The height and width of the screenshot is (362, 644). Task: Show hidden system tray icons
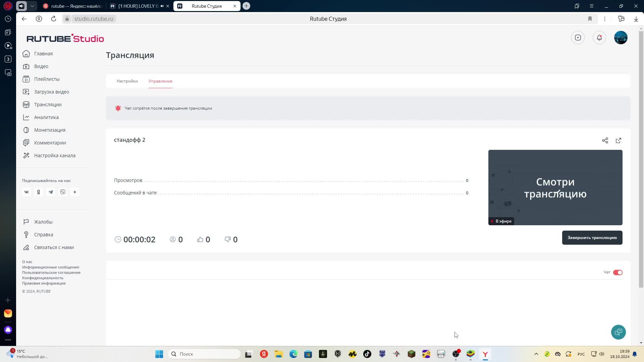536,354
